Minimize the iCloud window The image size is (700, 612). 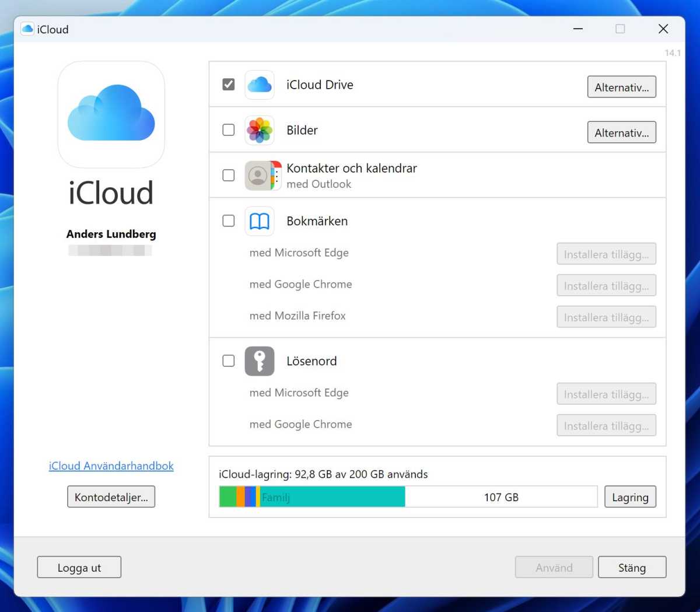click(x=578, y=29)
